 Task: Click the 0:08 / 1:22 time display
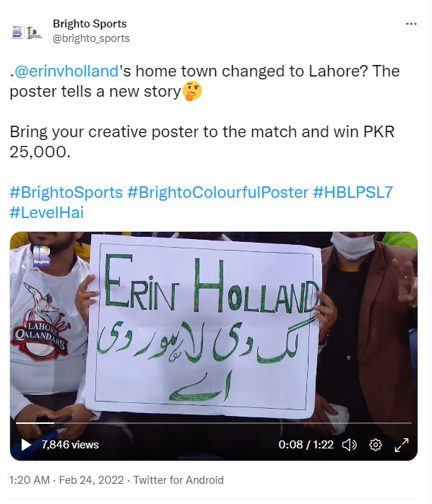point(306,445)
